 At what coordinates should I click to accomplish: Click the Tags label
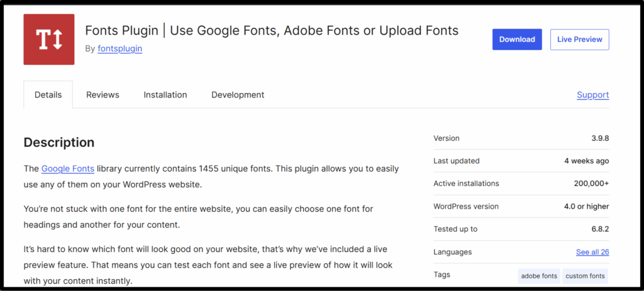[442, 275]
